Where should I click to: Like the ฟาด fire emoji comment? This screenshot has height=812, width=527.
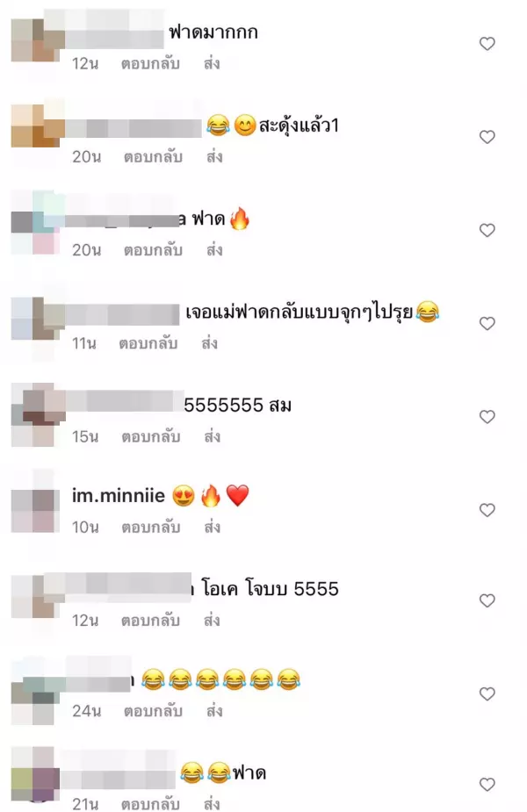pos(487,231)
